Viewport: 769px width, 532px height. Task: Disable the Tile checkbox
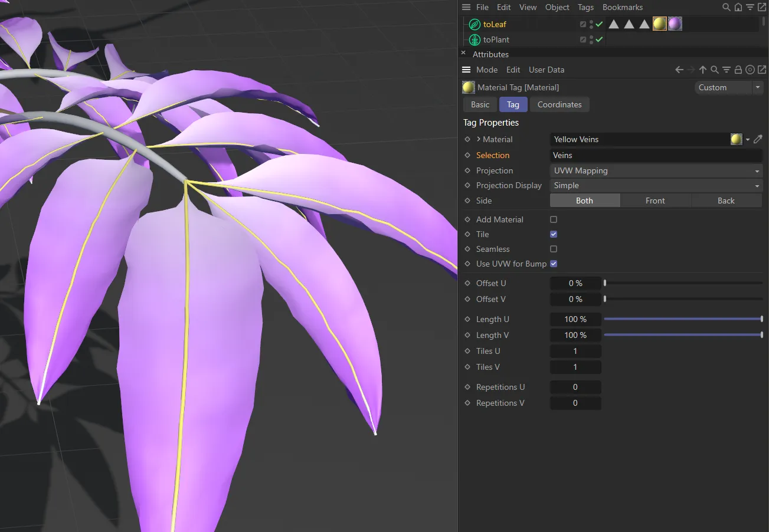pyautogui.click(x=553, y=234)
